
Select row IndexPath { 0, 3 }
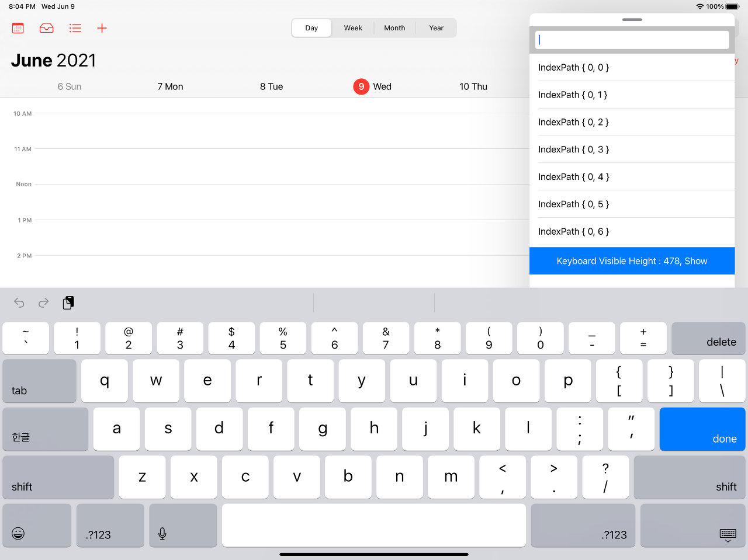(x=632, y=149)
